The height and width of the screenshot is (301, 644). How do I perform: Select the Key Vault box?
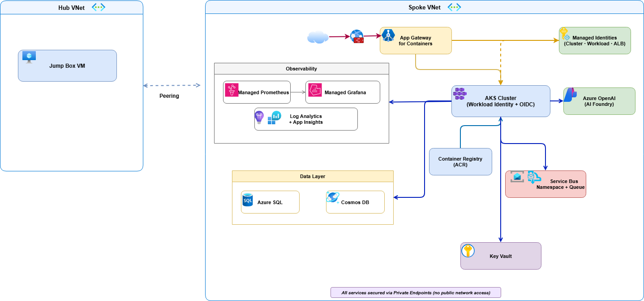tap(501, 256)
